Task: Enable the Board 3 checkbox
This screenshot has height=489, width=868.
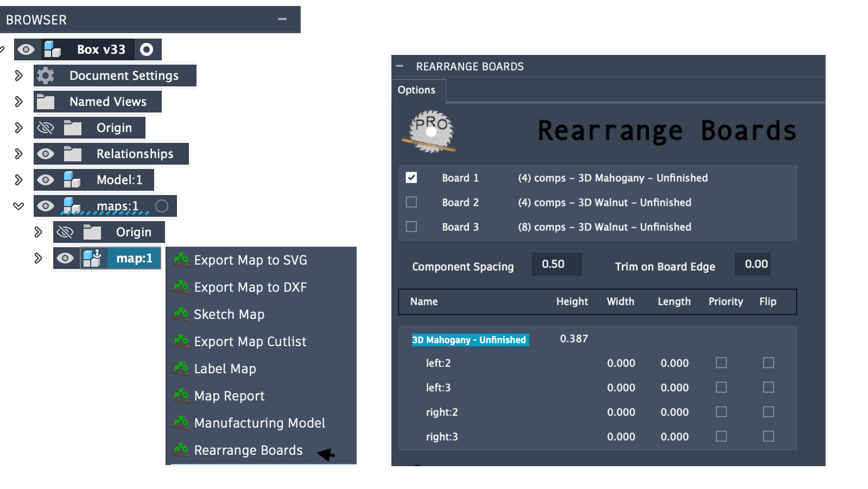Action: pos(411,227)
